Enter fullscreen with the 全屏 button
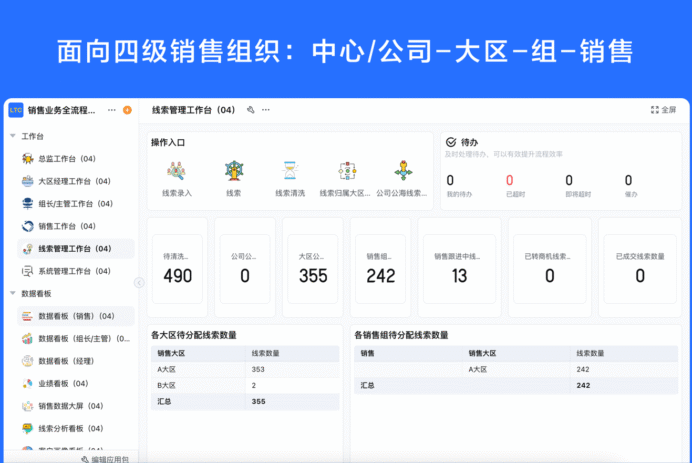Image resolution: width=692 pixels, height=463 pixels. coord(663,110)
